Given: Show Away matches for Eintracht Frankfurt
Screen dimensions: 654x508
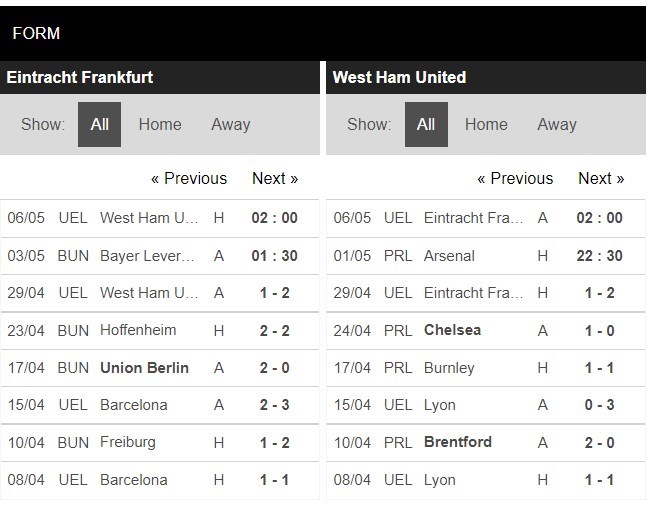Looking at the screenshot, I should tap(230, 125).
